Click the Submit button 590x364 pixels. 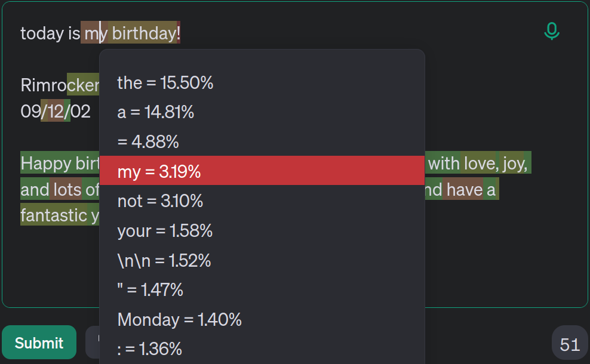39,343
